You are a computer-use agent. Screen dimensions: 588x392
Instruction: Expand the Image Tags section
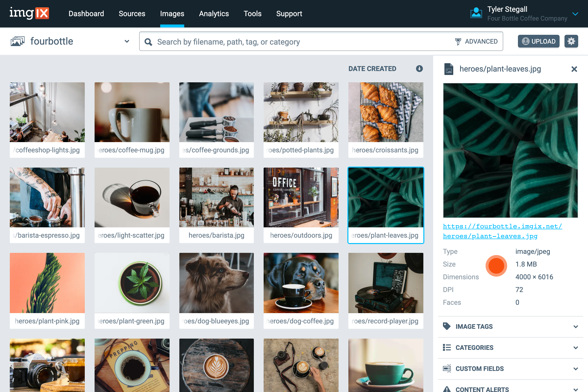(x=576, y=327)
